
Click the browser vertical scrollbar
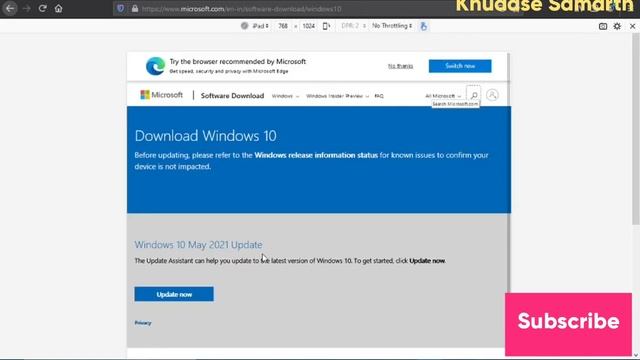[x=636, y=129]
